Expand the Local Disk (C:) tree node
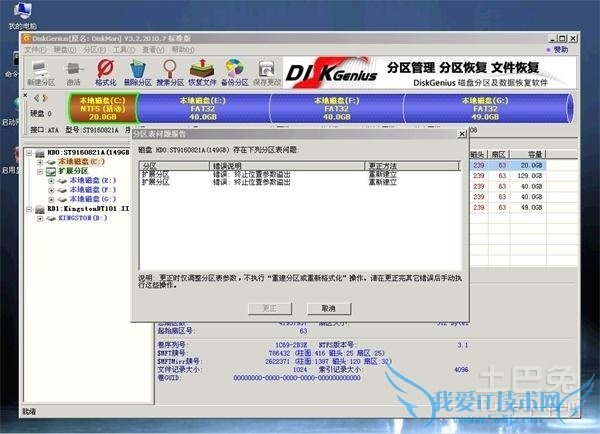Image resolution: width=600 pixels, height=434 pixels. click(40, 162)
